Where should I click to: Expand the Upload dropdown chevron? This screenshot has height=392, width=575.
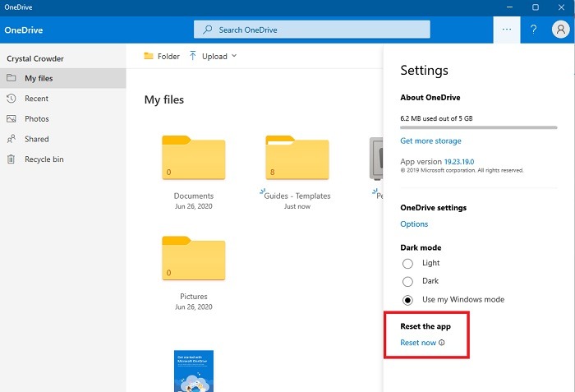(x=234, y=56)
